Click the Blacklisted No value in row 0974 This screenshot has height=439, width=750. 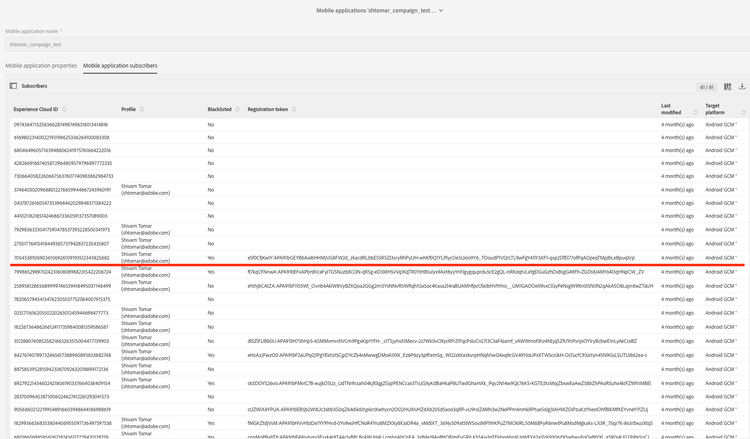click(x=210, y=125)
